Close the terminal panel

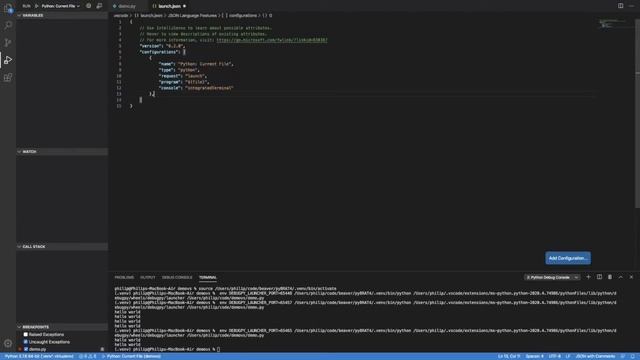(631, 277)
